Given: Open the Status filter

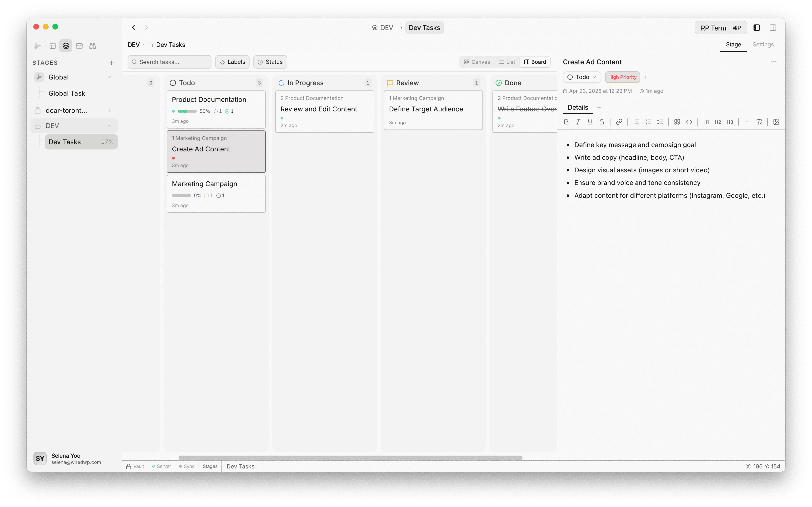Looking at the screenshot, I should 270,62.
